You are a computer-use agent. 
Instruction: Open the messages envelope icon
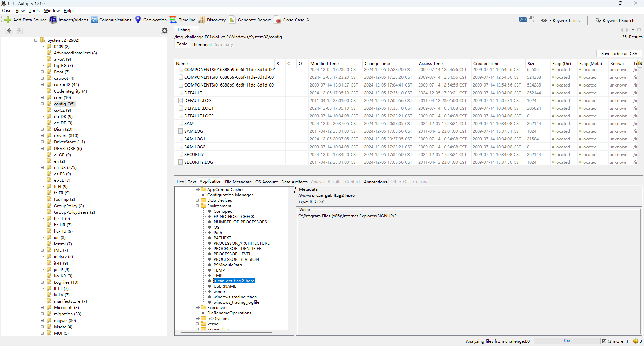tap(523, 19)
